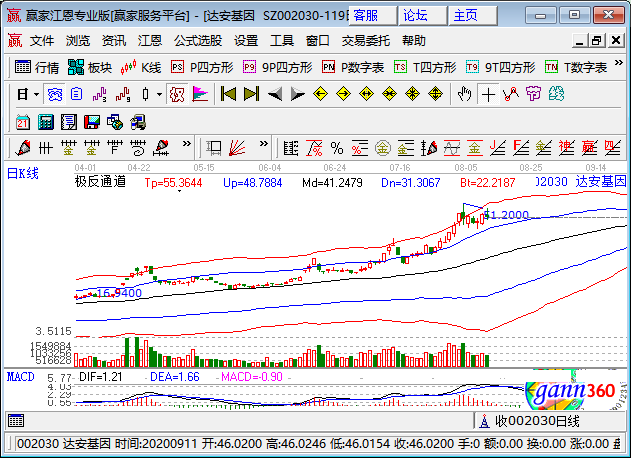Expand second drawing group overflow chevron

coord(264,144)
